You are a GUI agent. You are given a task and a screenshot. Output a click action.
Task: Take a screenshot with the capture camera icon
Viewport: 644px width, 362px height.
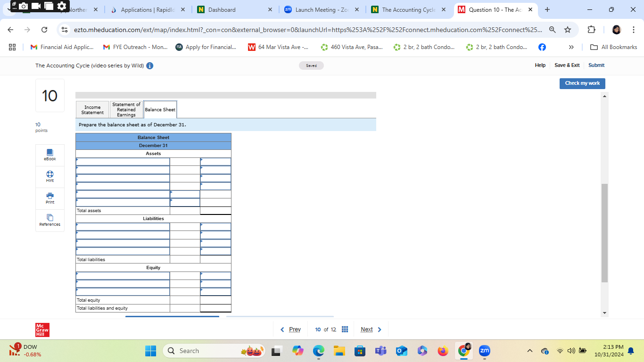24,6
